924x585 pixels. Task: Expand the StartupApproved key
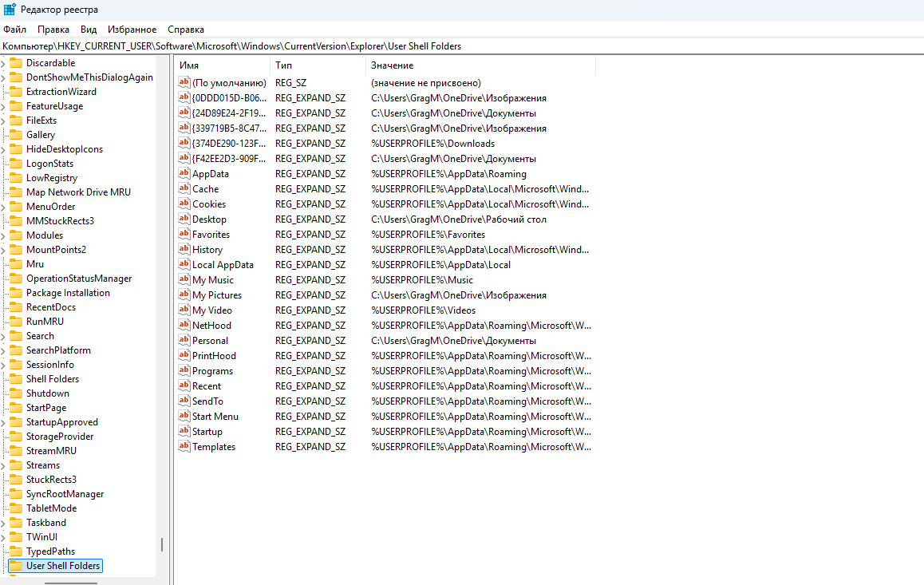point(3,422)
